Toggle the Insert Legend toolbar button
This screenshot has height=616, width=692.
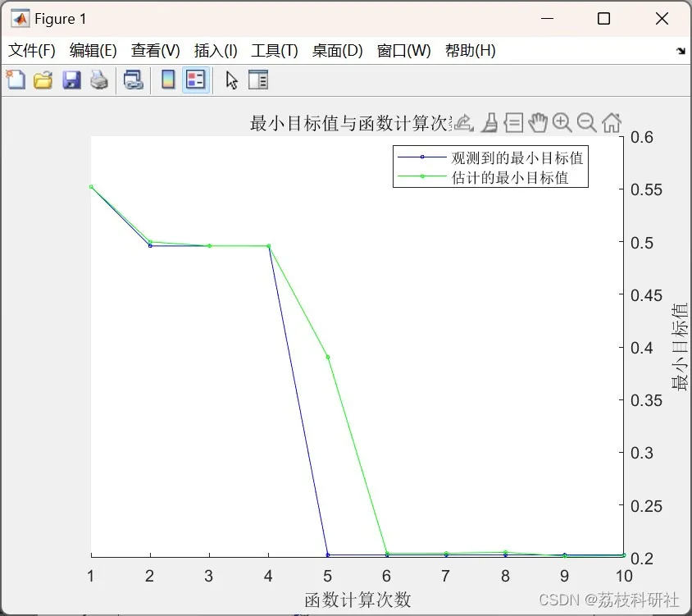(195, 80)
